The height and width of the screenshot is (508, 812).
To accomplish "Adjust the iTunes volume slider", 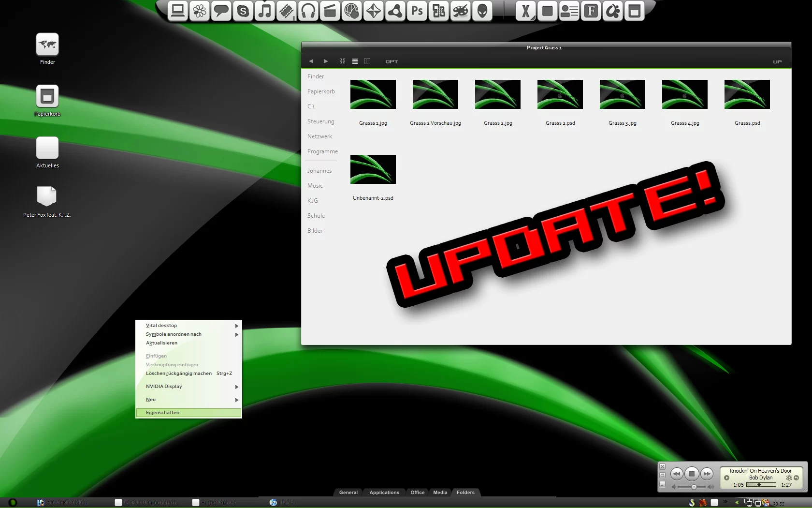I will [x=694, y=487].
